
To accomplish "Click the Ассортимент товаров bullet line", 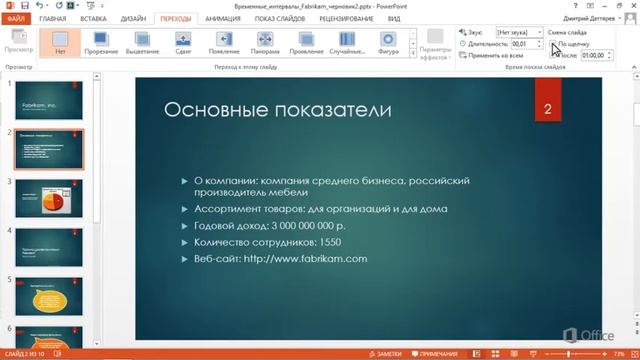I will (x=321, y=209).
